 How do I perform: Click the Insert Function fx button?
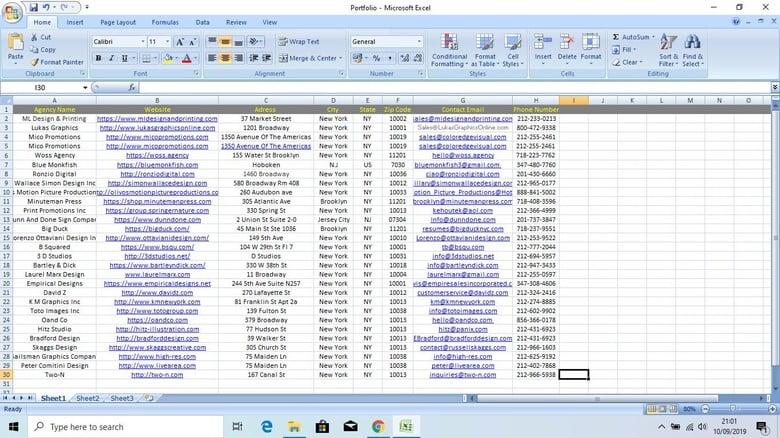(x=132, y=88)
